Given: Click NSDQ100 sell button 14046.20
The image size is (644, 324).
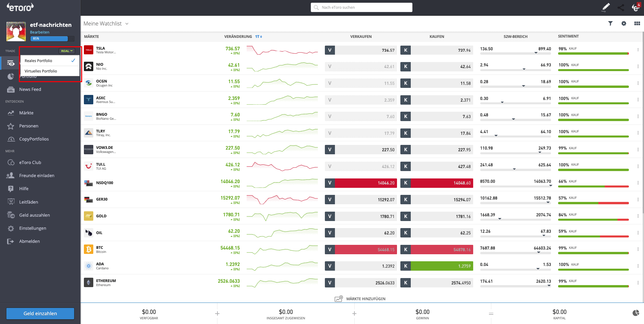Looking at the screenshot, I should pyautogui.click(x=361, y=183).
